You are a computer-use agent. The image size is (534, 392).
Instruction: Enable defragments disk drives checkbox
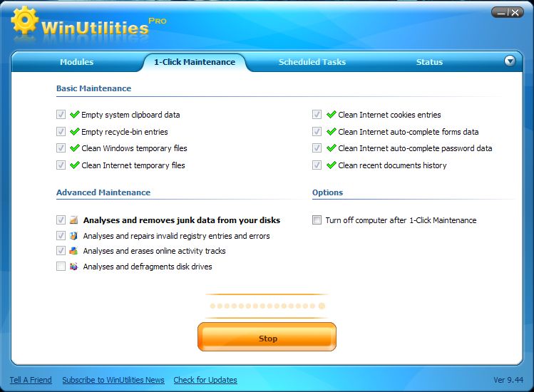pos(61,267)
